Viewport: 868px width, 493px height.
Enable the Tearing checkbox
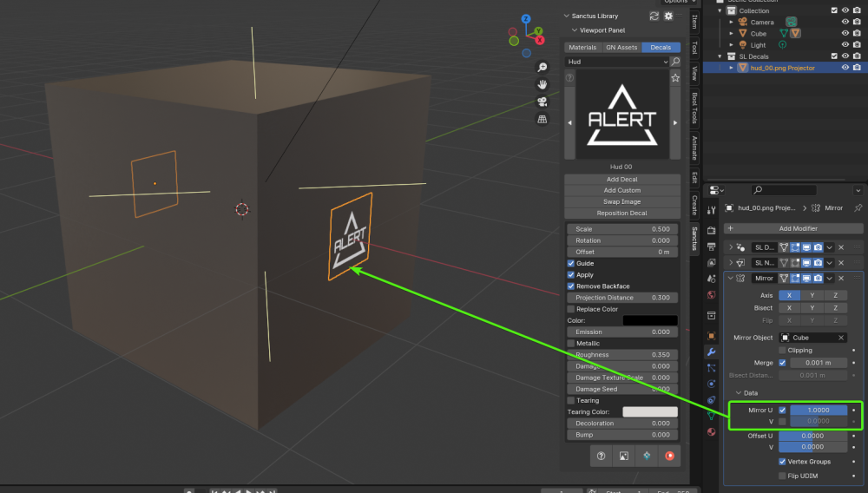[571, 401]
